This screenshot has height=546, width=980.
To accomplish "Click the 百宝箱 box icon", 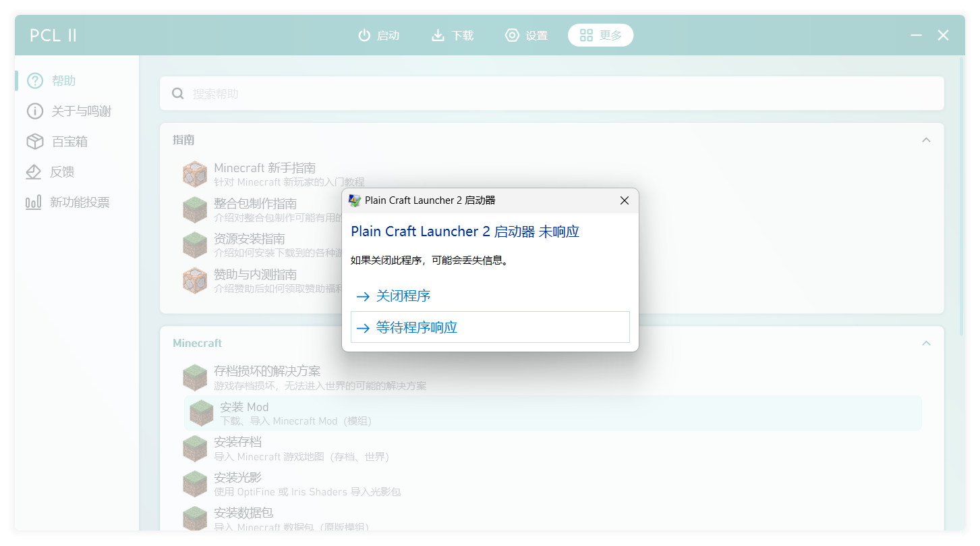I will tap(34, 142).
